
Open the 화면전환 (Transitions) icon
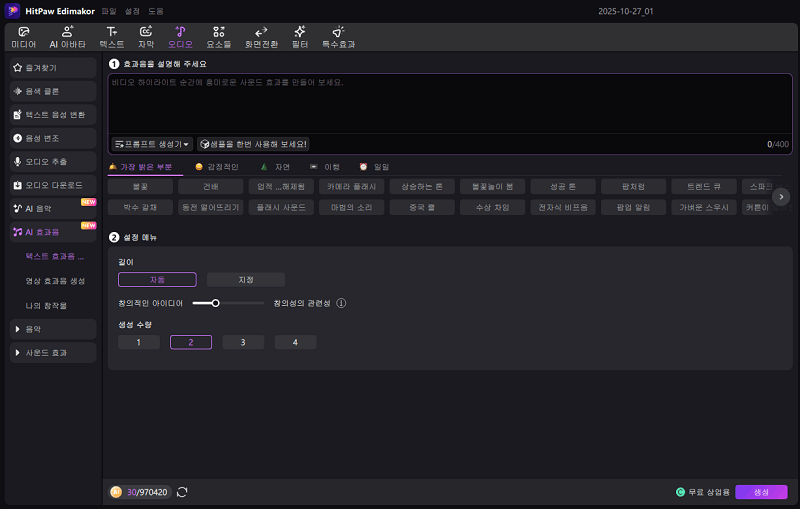click(261, 37)
